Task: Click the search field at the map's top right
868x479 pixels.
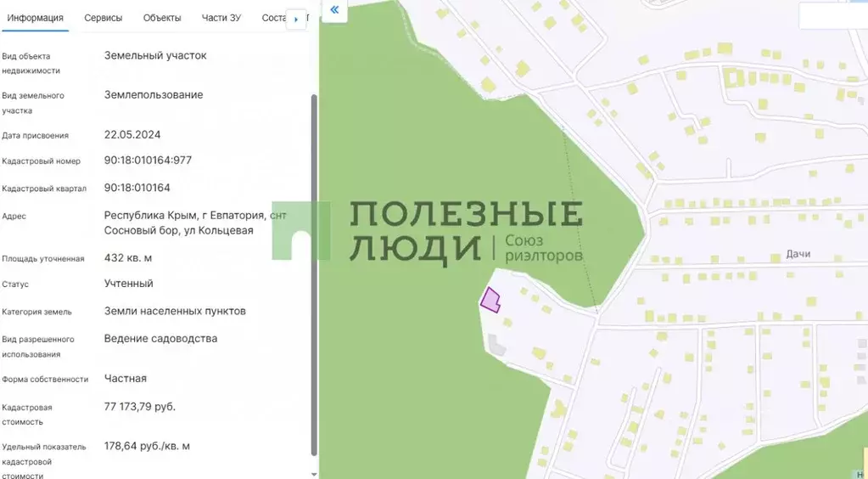Action: click(x=833, y=16)
